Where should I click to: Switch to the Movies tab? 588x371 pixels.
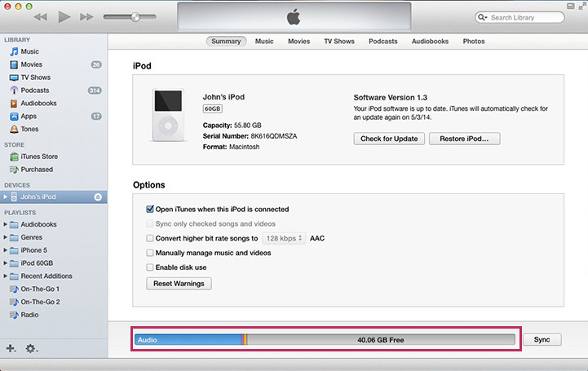[298, 42]
